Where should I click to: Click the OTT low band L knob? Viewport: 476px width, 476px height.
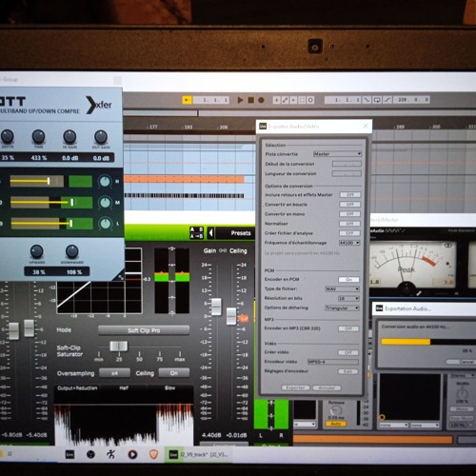pyautogui.click(x=106, y=224)
